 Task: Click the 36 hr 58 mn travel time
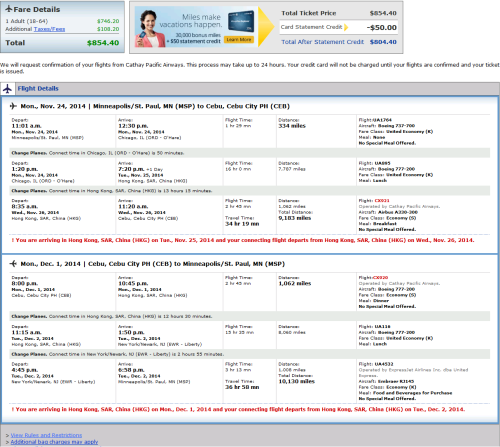242,387
